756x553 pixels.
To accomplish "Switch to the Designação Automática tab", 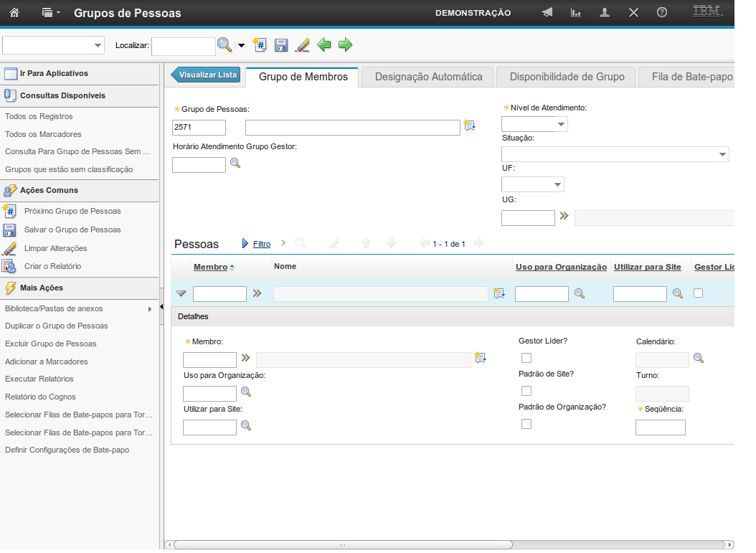I will [428, 77].
